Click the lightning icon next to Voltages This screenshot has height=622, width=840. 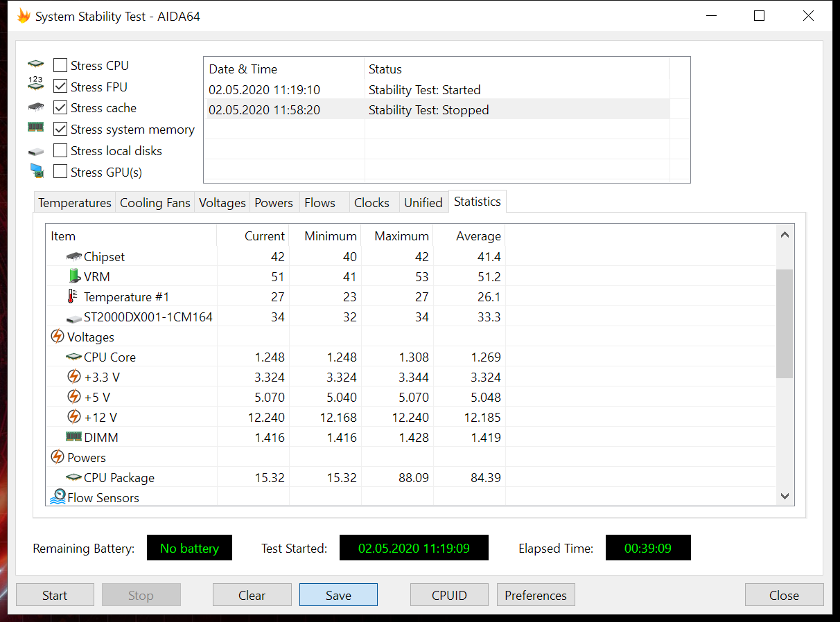tap(58, 337)
